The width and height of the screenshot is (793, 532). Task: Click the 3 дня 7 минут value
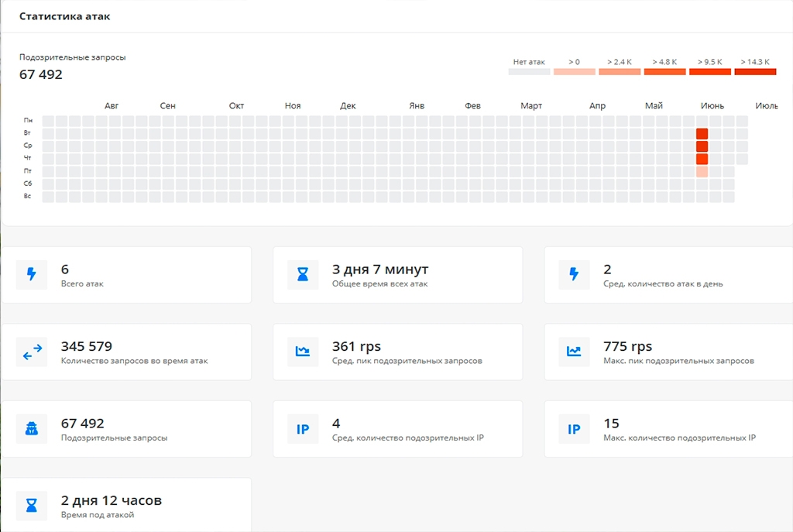click(380, 269)
